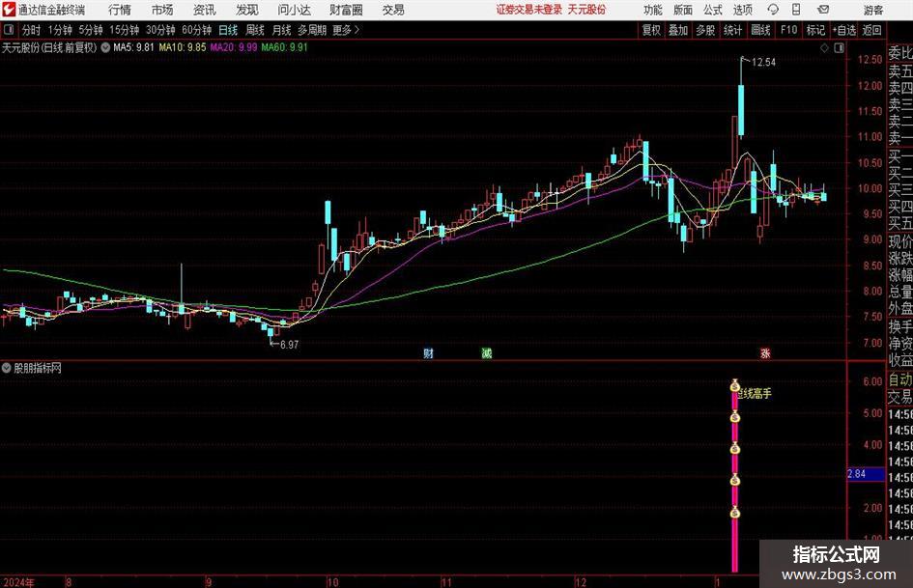
Task: Click the 现价 row in the right panel
Action: 900,241
